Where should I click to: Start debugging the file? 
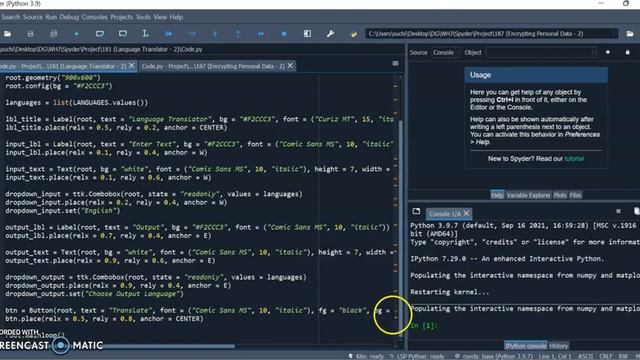pyautogui.click(x=169, y=34)
